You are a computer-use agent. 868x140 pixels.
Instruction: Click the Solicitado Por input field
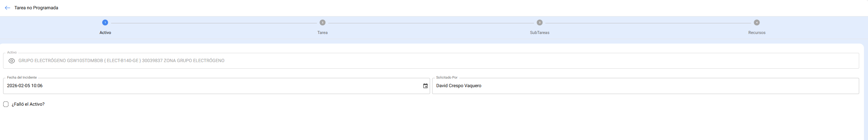[645, 86]
